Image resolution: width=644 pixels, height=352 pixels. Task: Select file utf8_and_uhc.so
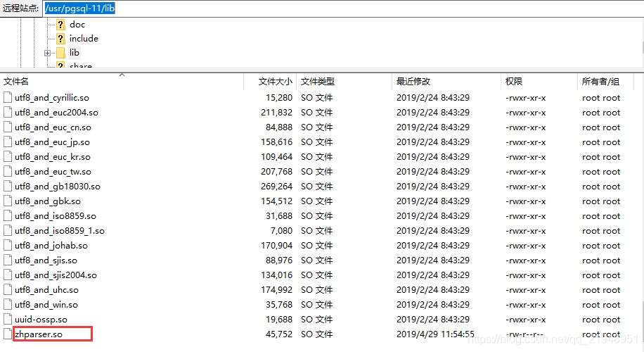pos(47,290)
